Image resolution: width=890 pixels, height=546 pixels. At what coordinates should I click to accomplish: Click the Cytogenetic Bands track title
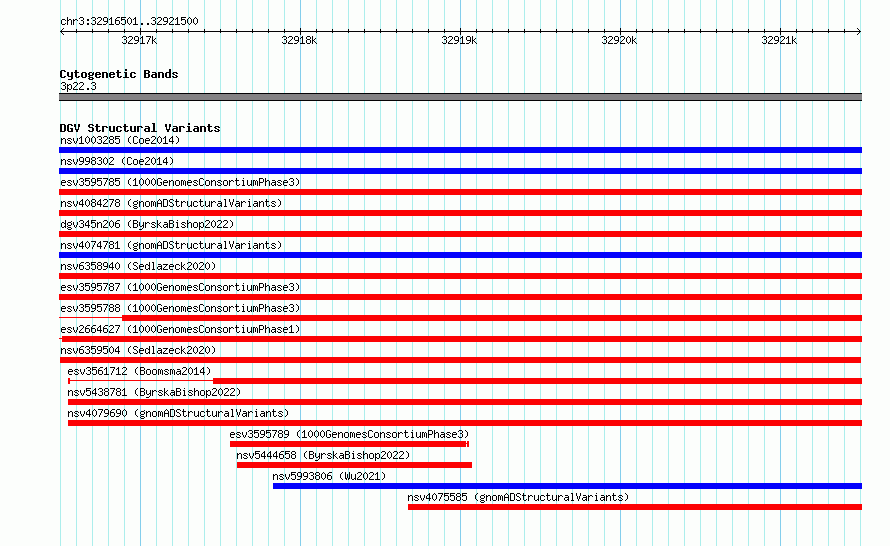coord(119,74)
